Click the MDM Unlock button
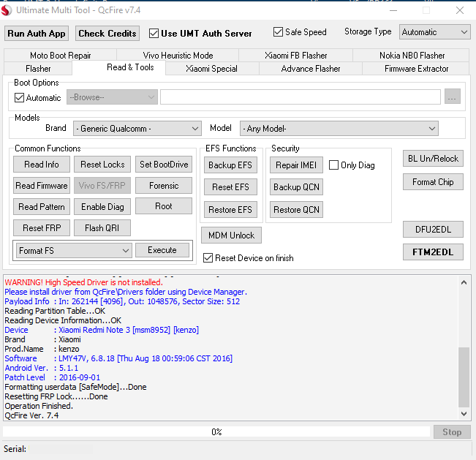Viewport: 476px width, 460px height. (231, 235)
